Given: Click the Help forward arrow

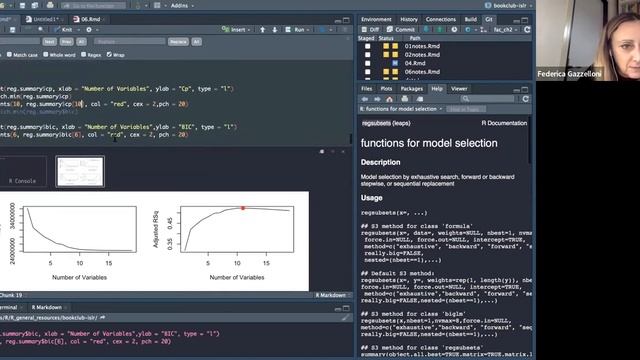Looking at the screenshot, I should click(377, 99).
